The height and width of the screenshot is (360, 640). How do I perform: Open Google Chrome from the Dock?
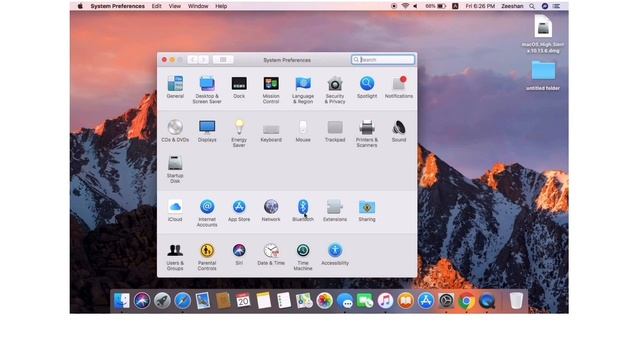pyautogui.click(x=467, y=301)
